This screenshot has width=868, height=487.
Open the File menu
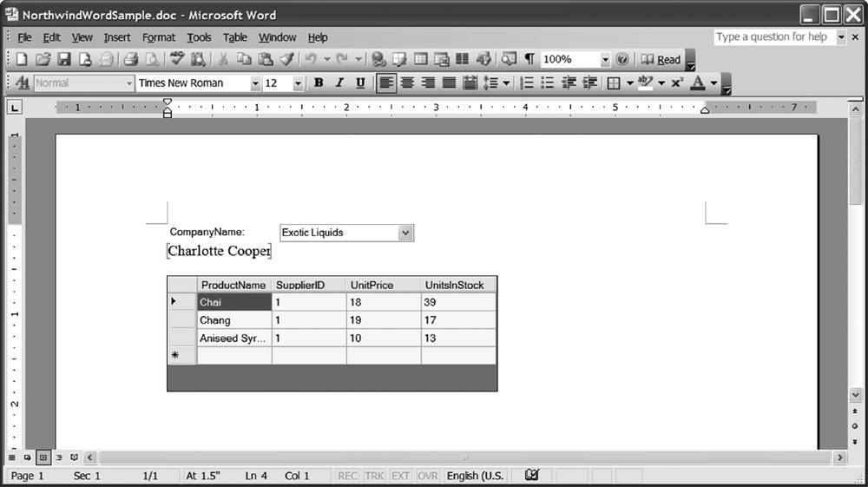tap(24, 37)
